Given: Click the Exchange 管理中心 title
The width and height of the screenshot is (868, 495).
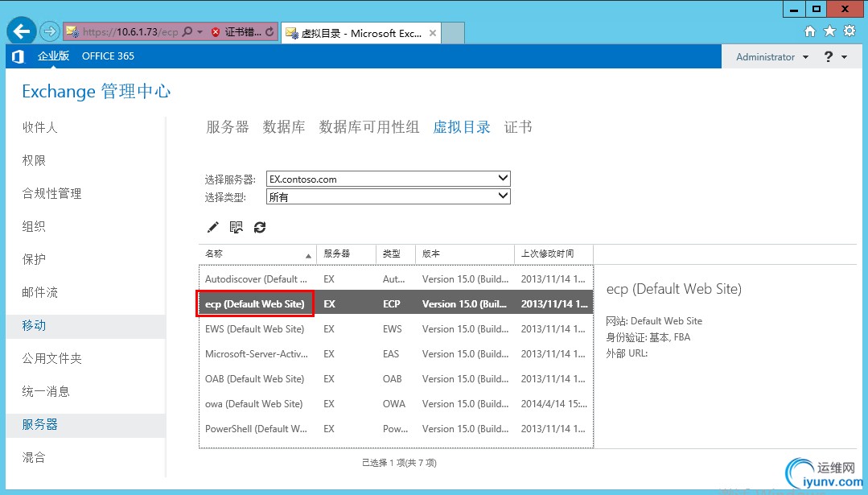Looking at the screenshot, I should pos(97,92).
